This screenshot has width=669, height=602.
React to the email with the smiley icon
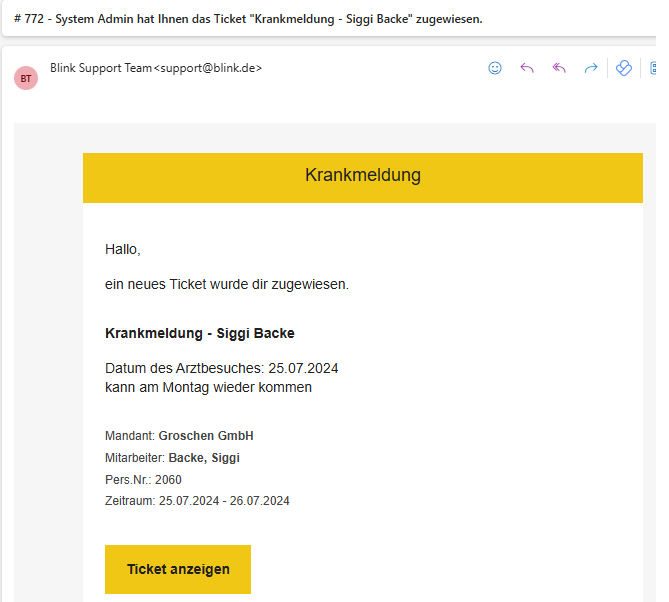pyautogui.click(x=495, y=68)
